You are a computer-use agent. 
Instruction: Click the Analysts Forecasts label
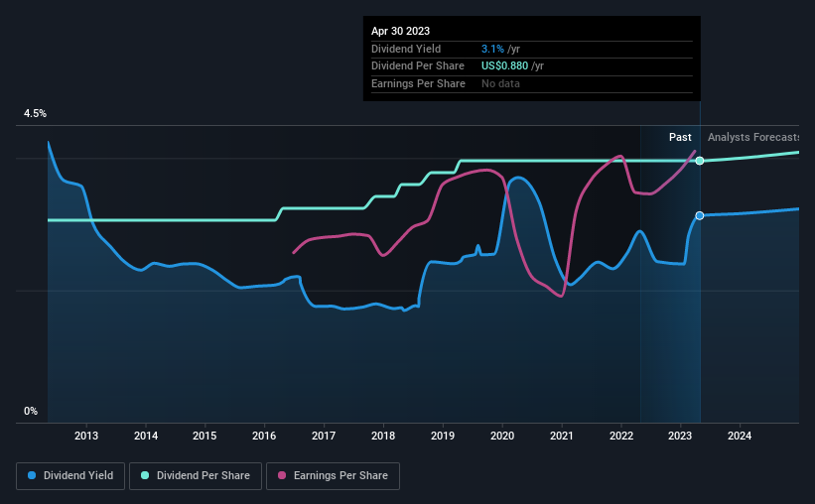[x=753, y=137]
